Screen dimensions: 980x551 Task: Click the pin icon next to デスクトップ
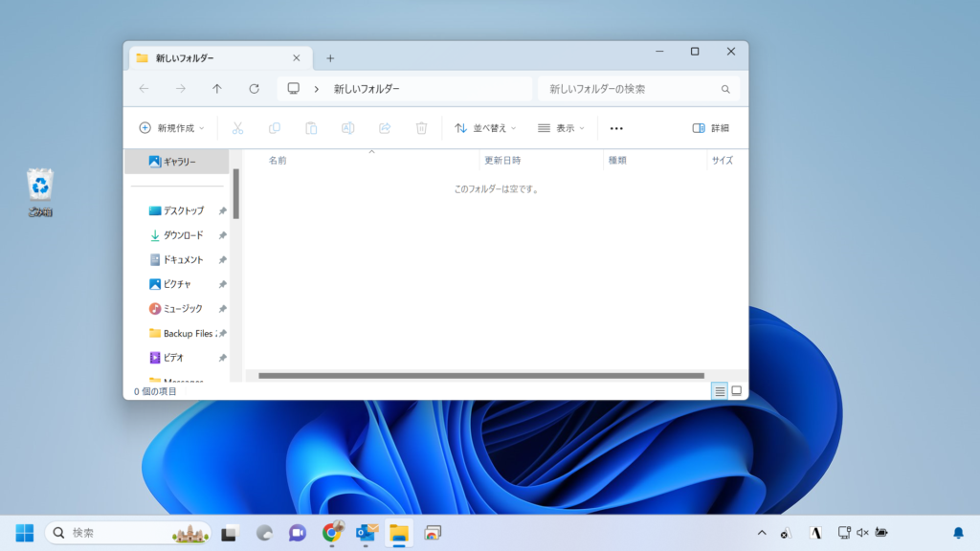pos(222,211)
